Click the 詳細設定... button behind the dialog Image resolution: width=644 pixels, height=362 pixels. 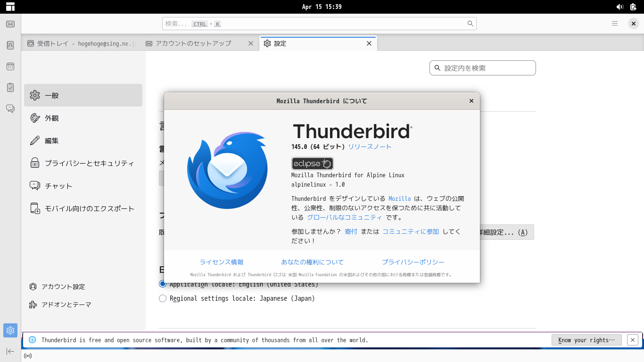click(507, 232)
